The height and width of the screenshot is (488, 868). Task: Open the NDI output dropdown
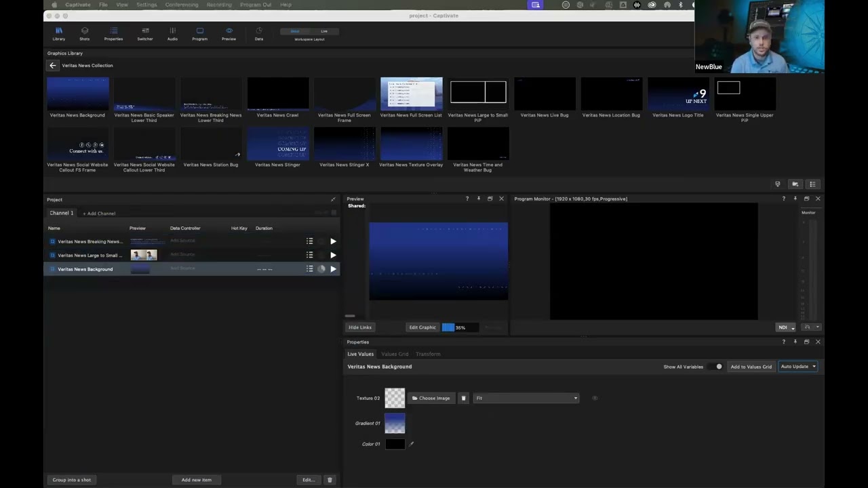click(786, 327)
